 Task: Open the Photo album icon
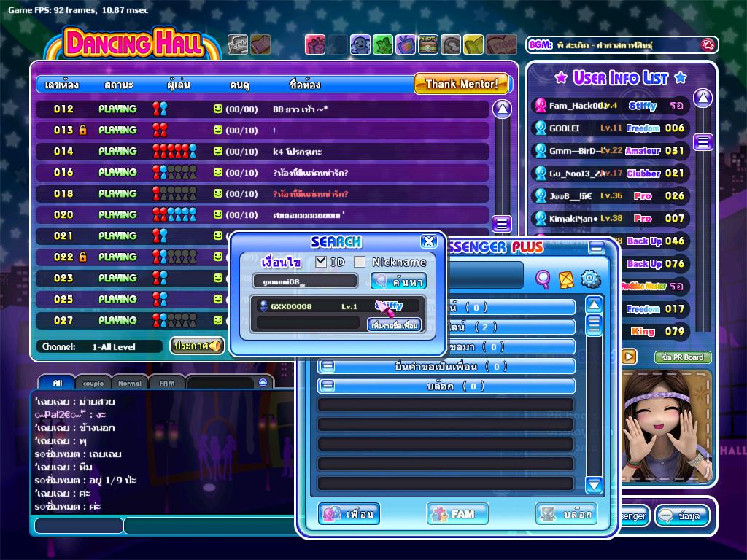coord(428,44)
